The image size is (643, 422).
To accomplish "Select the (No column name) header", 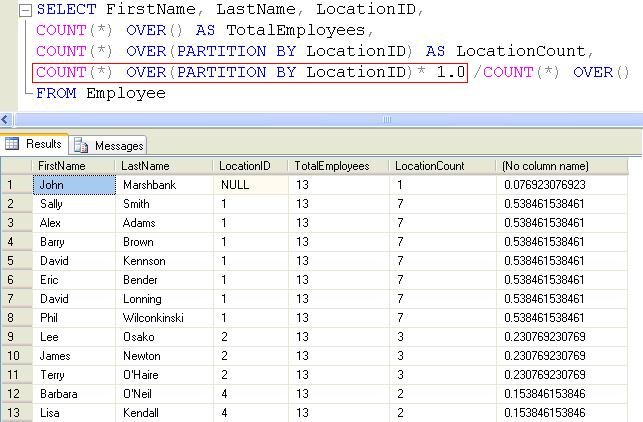I will click(x=562, y=166).
